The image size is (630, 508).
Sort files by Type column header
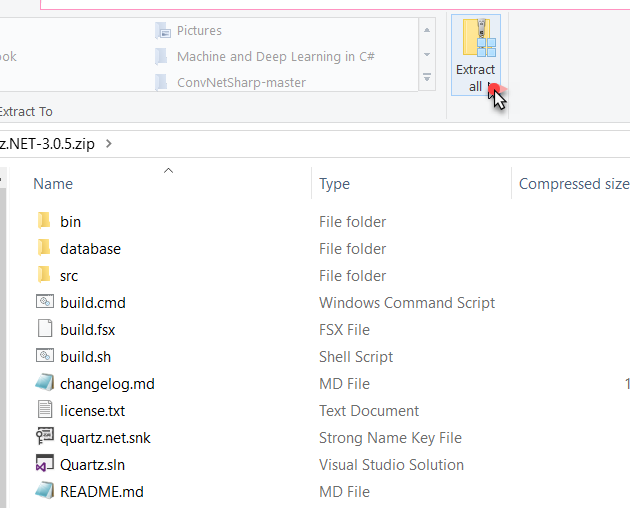click(334, 184)
